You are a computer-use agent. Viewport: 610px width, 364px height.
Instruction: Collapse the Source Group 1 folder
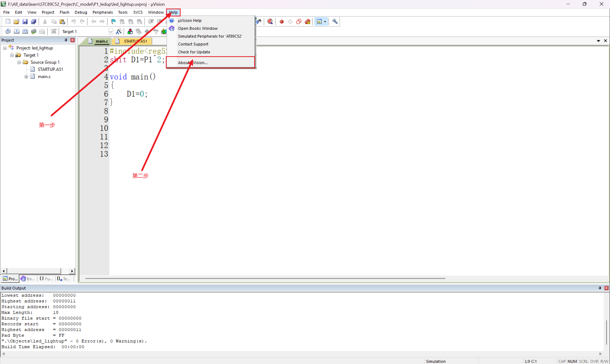19,62
